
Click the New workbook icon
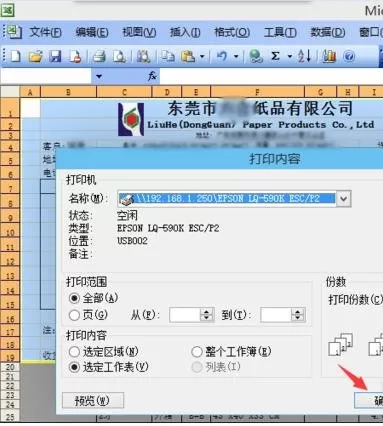point(15,56)
